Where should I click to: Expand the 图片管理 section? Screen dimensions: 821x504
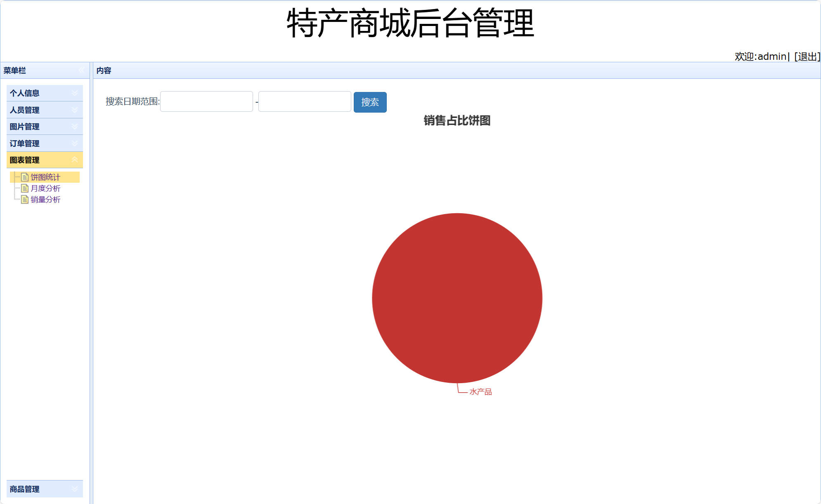(x=75, y=127)
